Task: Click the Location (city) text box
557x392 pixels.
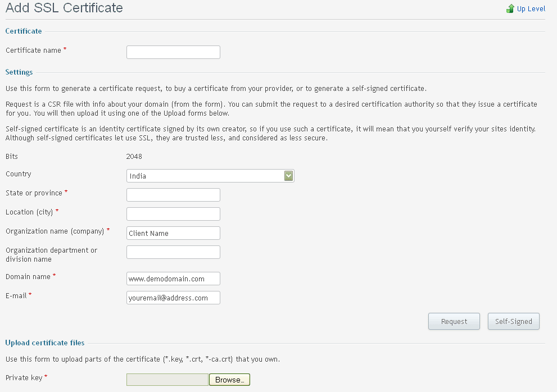Action: 173,214
